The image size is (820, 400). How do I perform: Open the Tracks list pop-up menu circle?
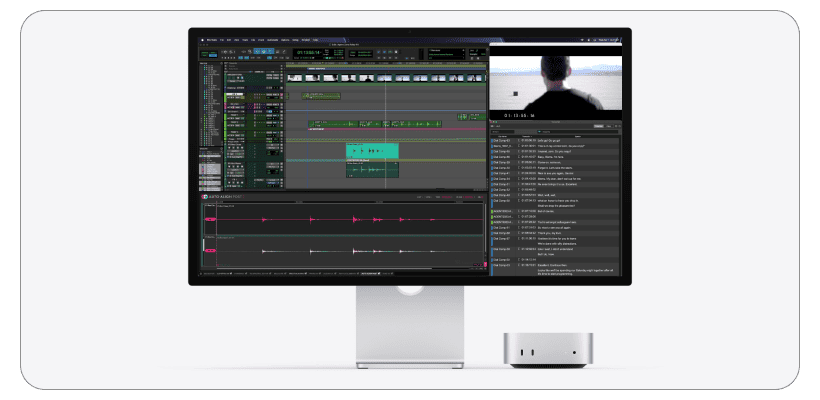coord(221,63)
